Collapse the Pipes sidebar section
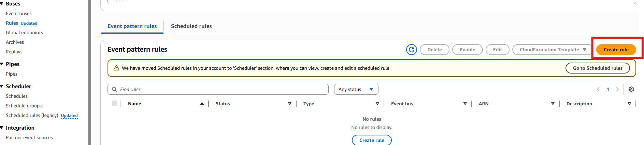This screenshot has height=145, width=644. tap(2, 64)
